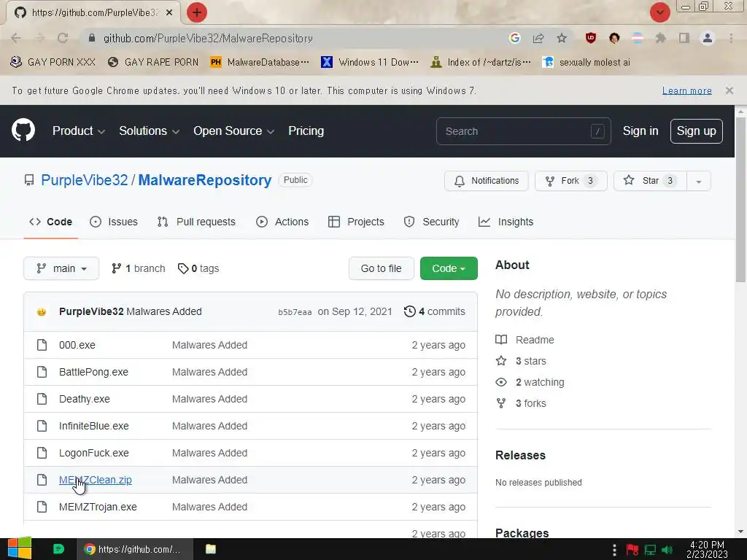
Task: Click the Sign in link
Action: tap(640, 131)
